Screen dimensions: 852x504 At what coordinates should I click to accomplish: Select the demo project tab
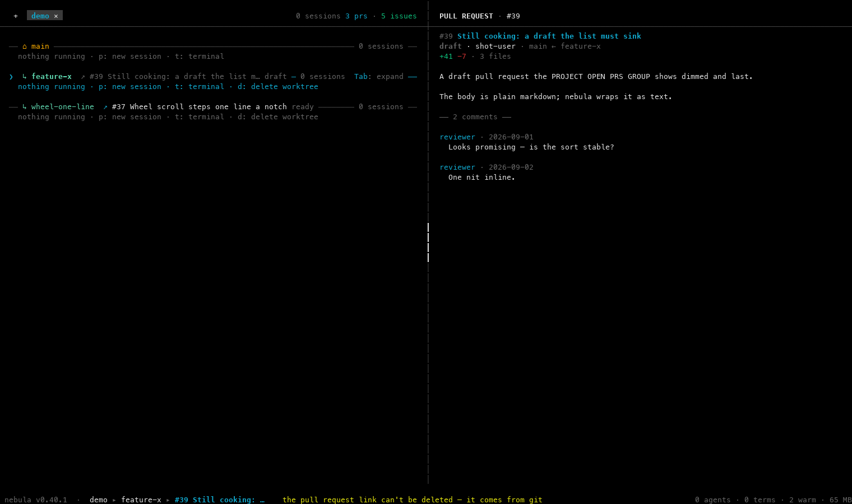coord(40,16)
